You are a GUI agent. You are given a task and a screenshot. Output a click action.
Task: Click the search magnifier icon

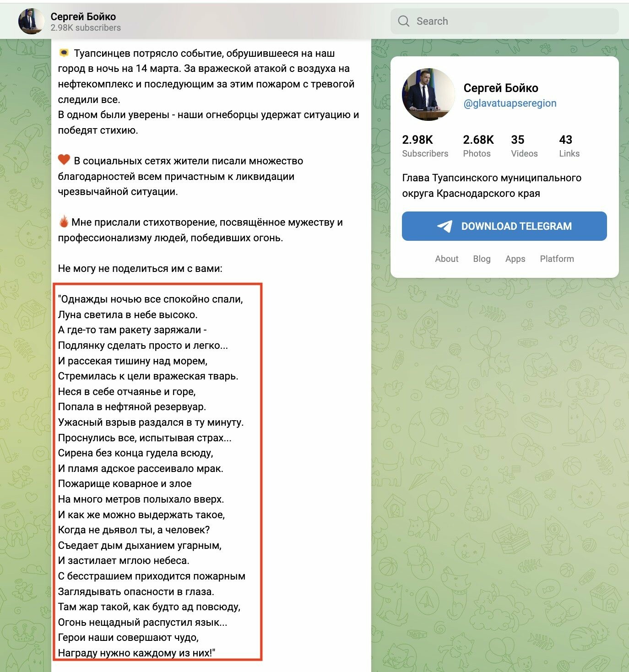pyautogui.click(x=403, y=21)
